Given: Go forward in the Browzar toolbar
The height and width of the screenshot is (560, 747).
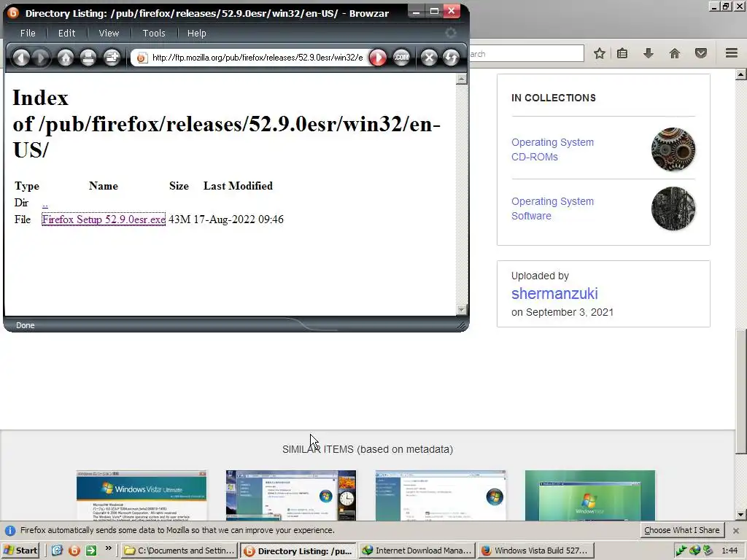Looking at the screenshot, I should click(x=41, y=58).
